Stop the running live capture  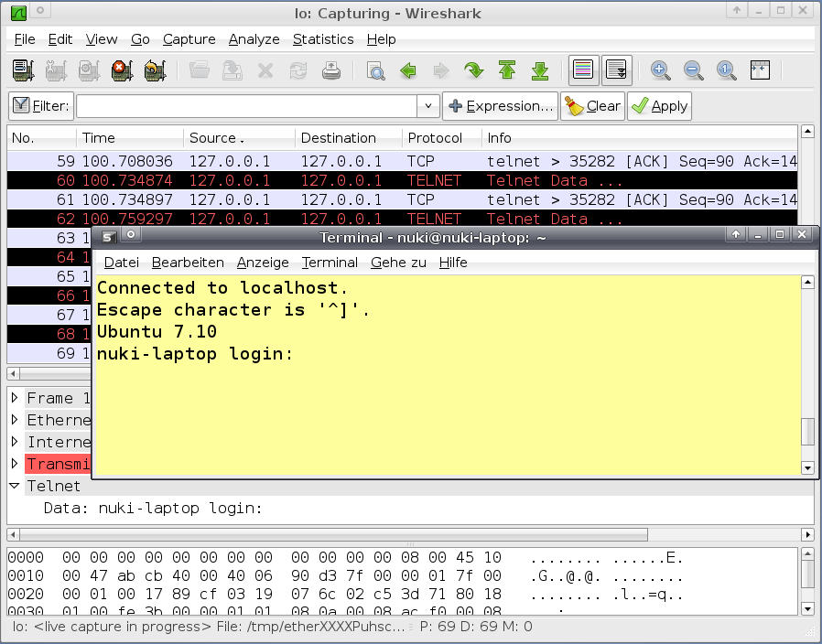[x=122, y=70]
